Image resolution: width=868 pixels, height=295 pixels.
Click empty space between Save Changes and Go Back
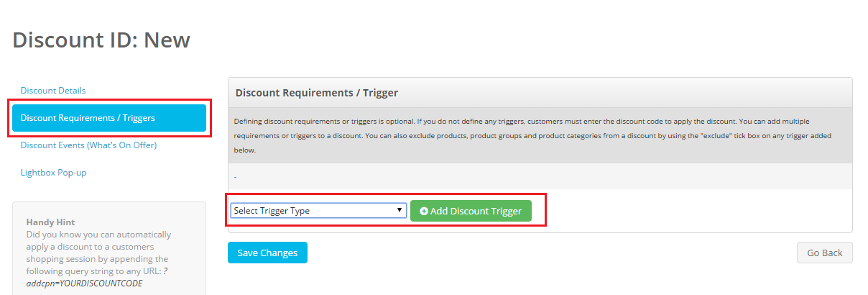point(552,253)
